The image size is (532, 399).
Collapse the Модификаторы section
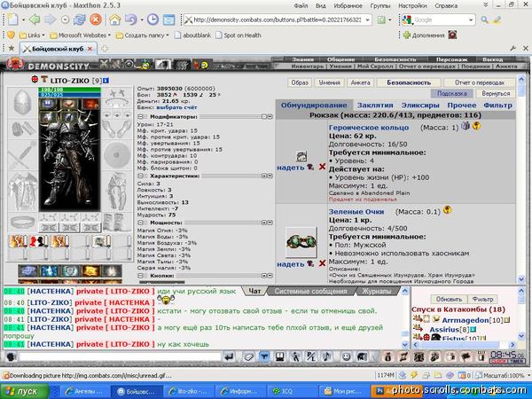pos(140,117)
